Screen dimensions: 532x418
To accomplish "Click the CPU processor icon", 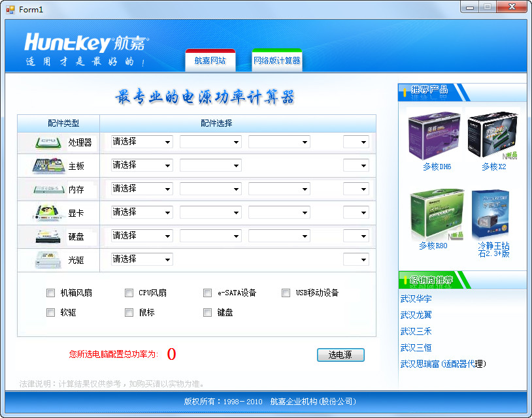I will (x=48, y=143).
